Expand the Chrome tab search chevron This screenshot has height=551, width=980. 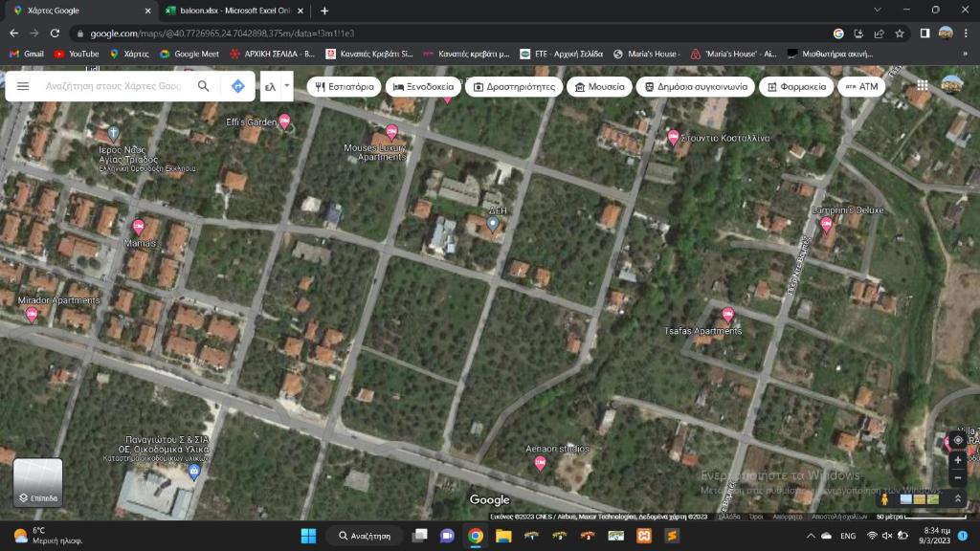(878, 10)
